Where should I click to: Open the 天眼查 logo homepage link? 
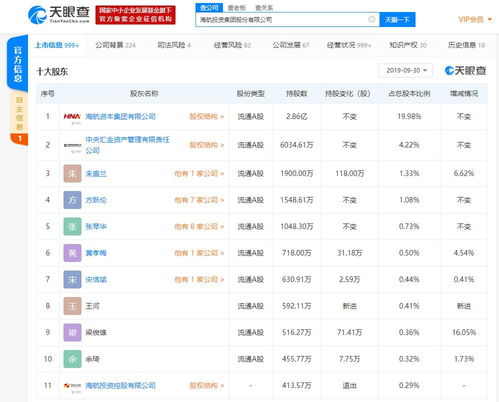[59, 15]
